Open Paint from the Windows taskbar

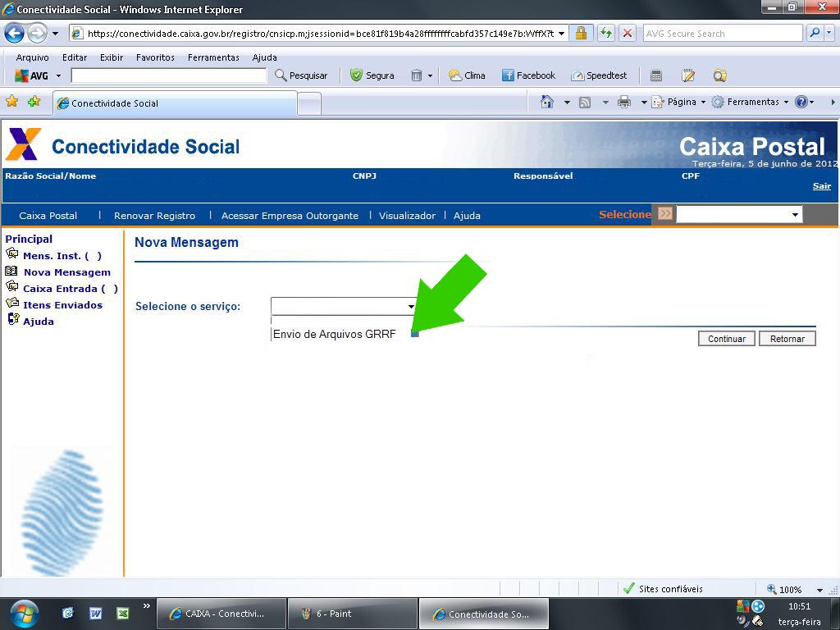[353, 612]
